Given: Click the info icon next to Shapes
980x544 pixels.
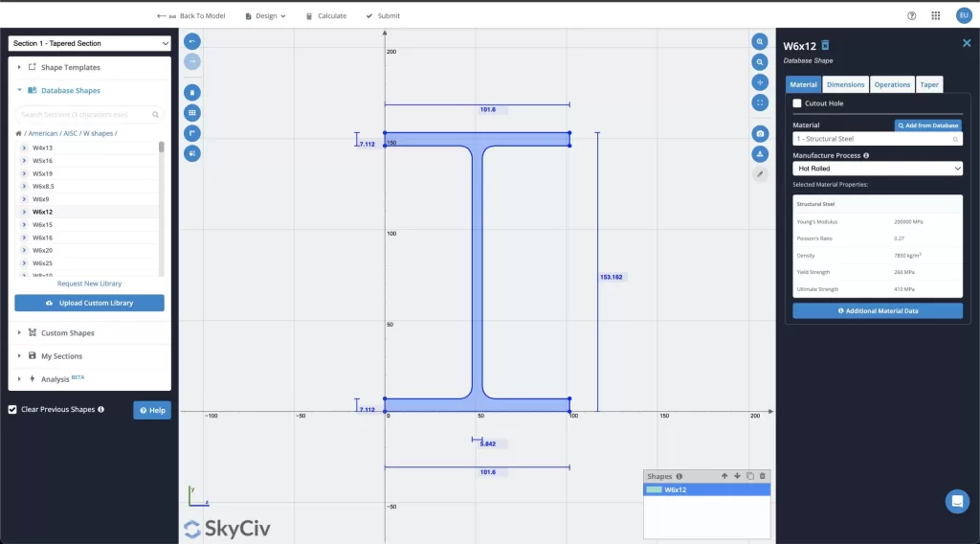Looking at the screenshot, I should coord(679,476).
